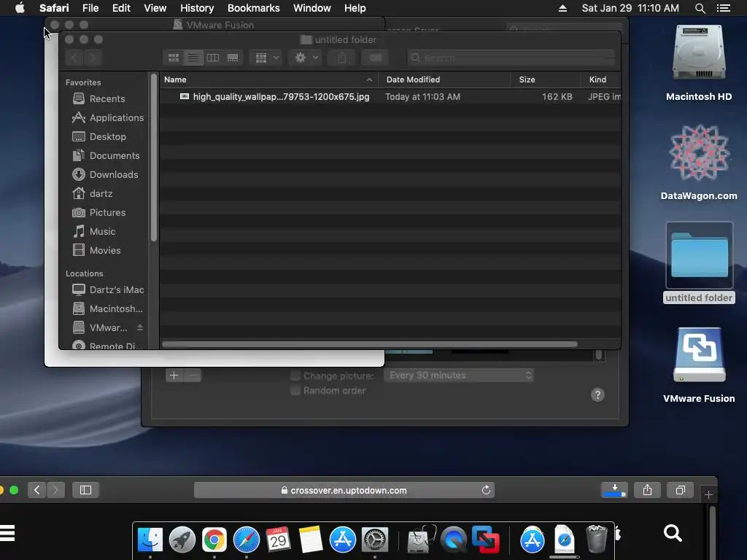The image size is (747, 560).
Task: Switch Finder to gallery view
Action: [233, 58]
